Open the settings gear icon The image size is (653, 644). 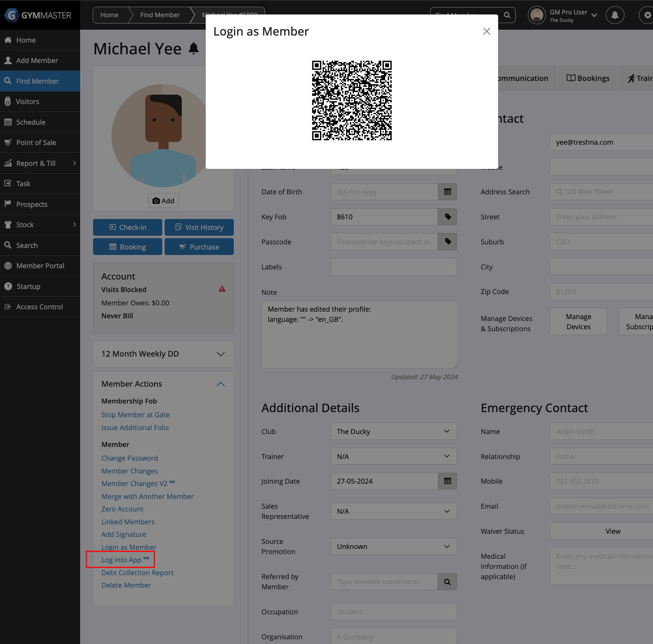pos(647,15)
